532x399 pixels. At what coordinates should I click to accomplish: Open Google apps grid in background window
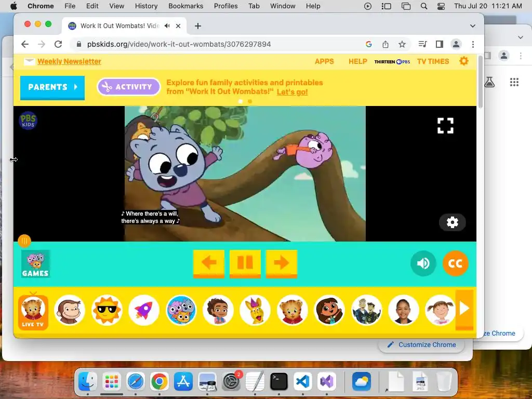[x=514, y=82]
